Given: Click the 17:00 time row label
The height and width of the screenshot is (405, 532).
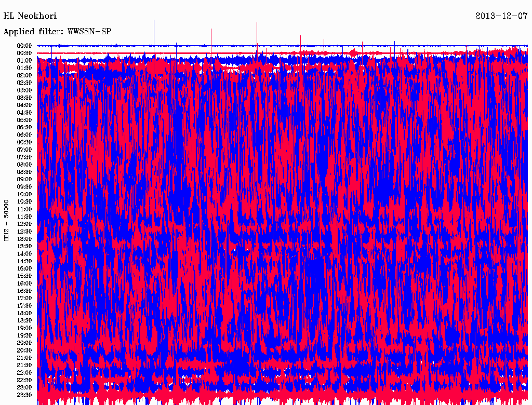Looking at the screenshot, I should (25, 299).
